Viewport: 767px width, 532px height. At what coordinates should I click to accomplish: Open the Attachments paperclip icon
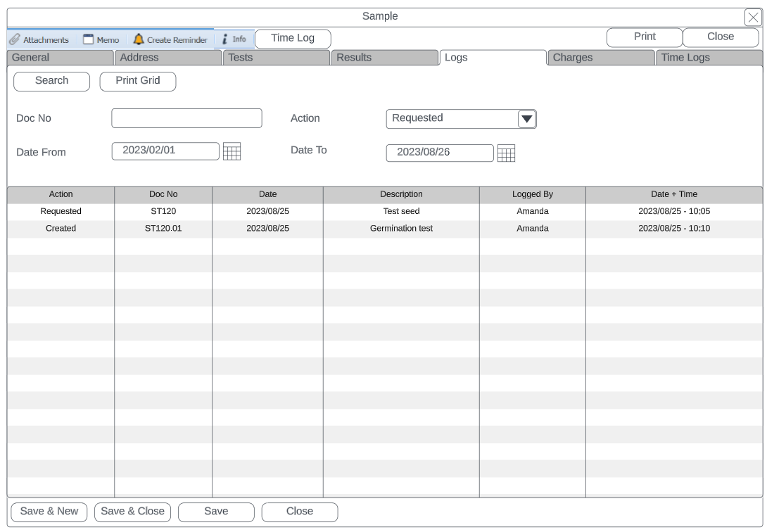15,40
